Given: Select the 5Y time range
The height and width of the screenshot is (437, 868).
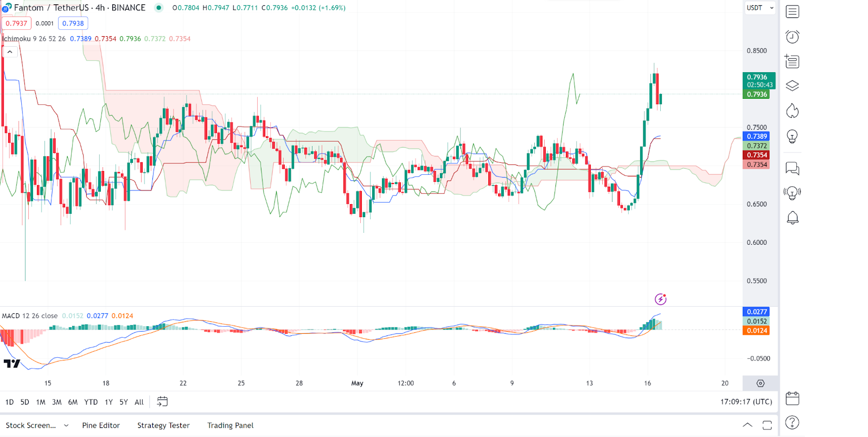Looking at the screenshot, I should pyautogui.click(x=124, y=402).
